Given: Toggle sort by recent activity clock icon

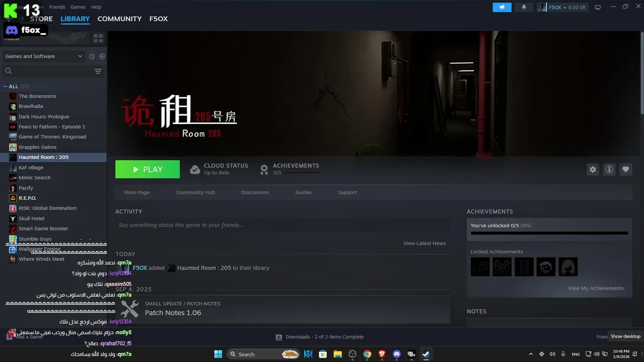Looking at the screenshot, I should point(92,56).
